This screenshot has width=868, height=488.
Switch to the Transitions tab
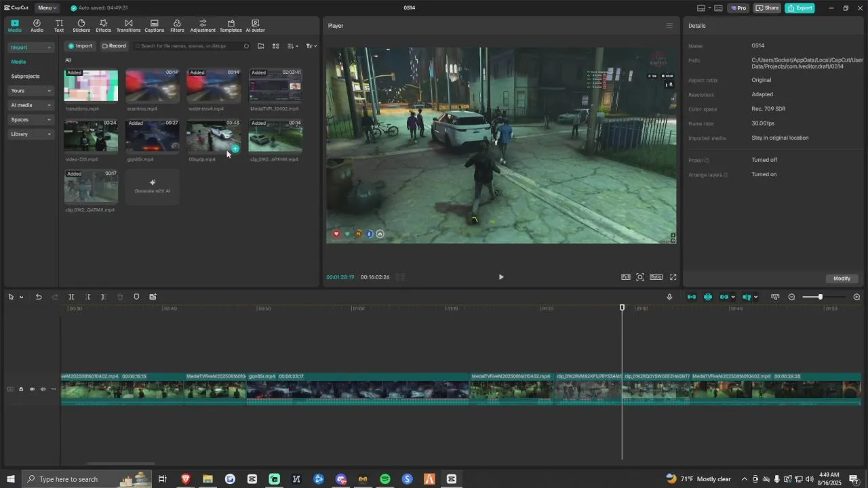pyautogui.click(x=128, y=26)
